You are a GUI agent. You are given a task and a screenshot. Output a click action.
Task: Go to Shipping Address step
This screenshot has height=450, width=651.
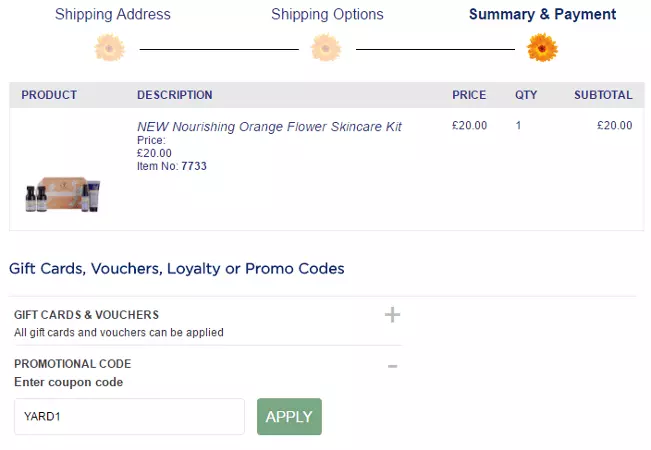point(113,14)
